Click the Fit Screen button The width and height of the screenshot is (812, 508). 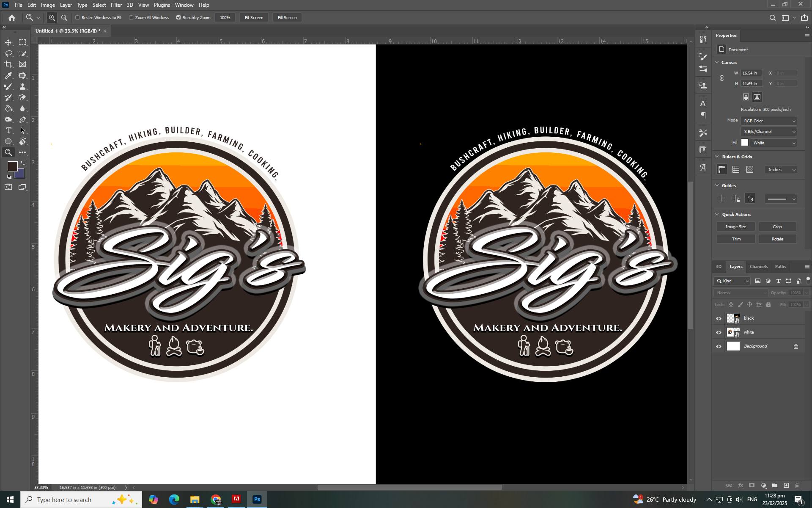[x=254, y=18]
